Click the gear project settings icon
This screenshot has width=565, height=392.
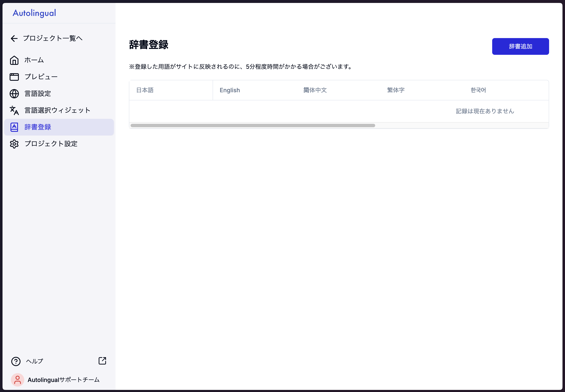(14, 144)
